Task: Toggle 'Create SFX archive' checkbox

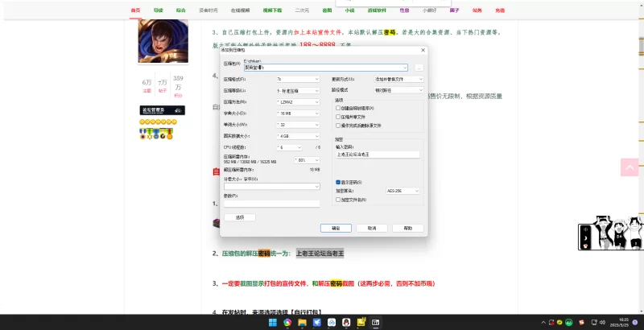Action: pyautogui.click(x=338, y=108)
